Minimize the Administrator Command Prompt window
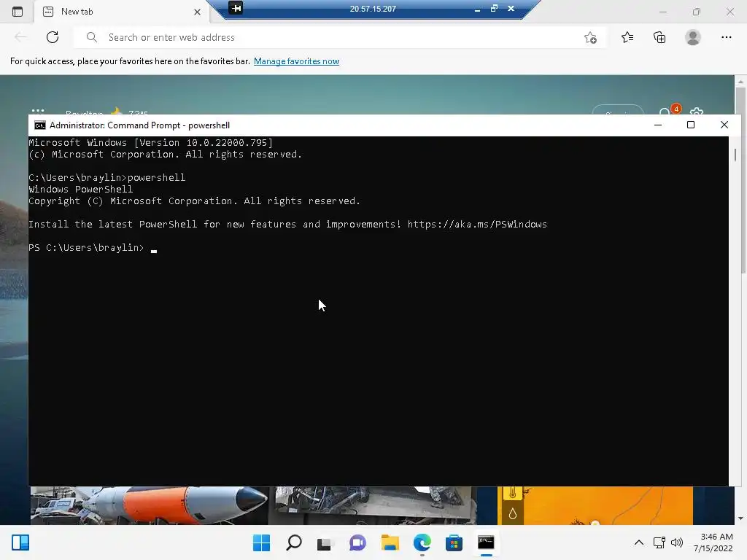The image size is (747, 560). point(658,125)
